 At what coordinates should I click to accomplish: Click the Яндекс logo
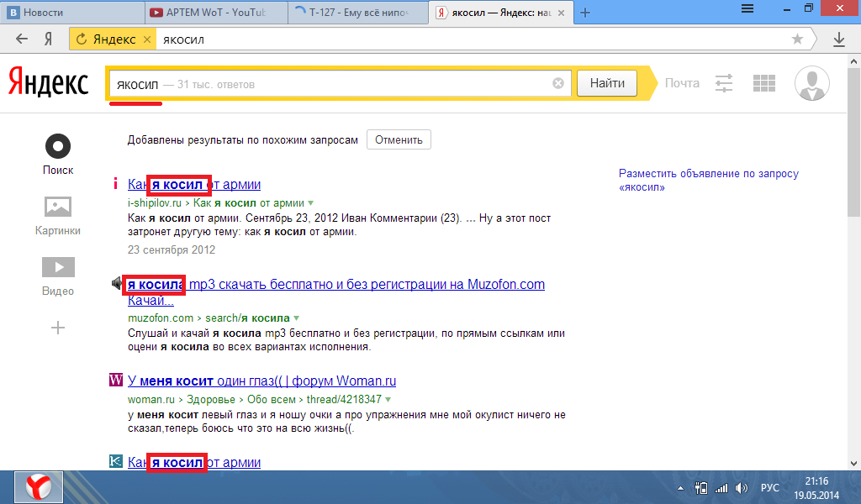[48, 82]
